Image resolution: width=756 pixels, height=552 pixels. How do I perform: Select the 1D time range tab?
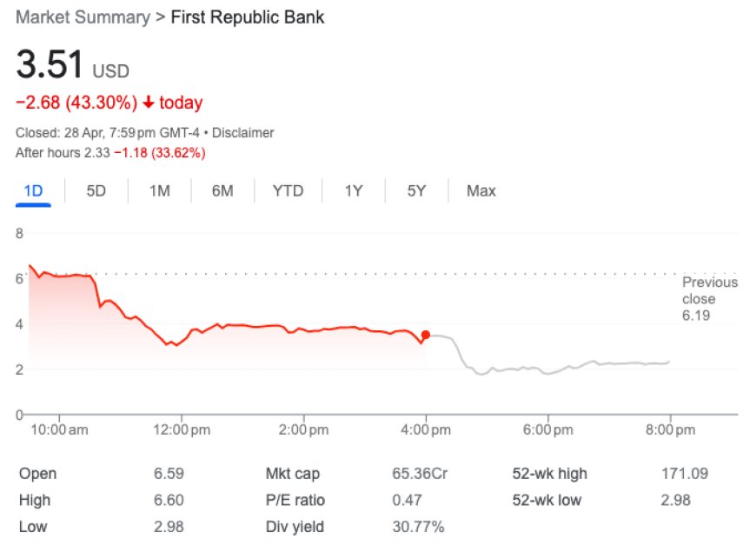tap(33, 190)
